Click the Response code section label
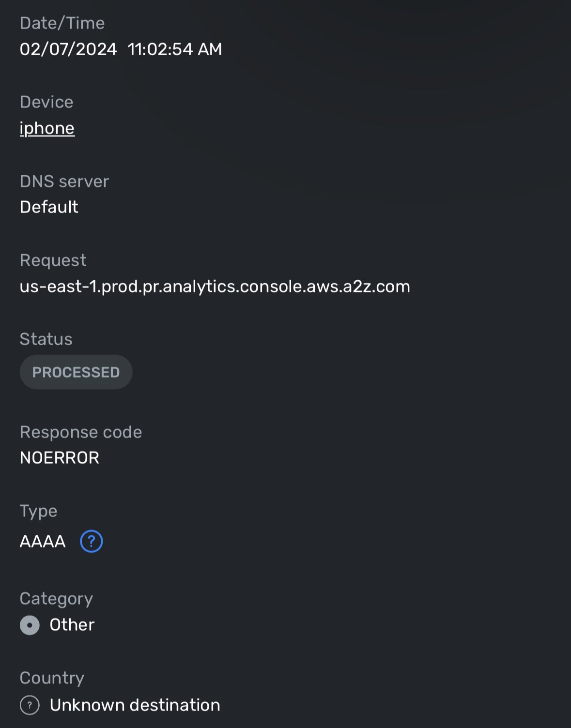This screenshot has width=571, height=728. coord(81,432)
